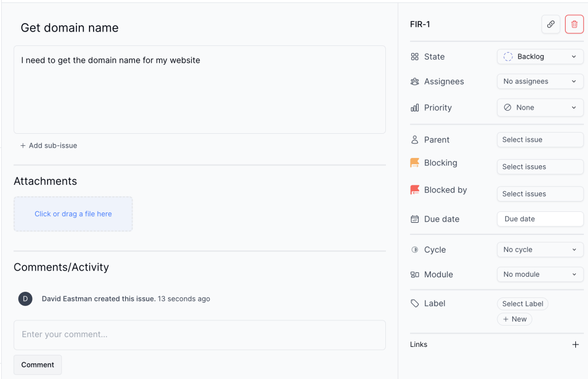
Task: Open the Select Label picker
Action: (x=523, y=304)
